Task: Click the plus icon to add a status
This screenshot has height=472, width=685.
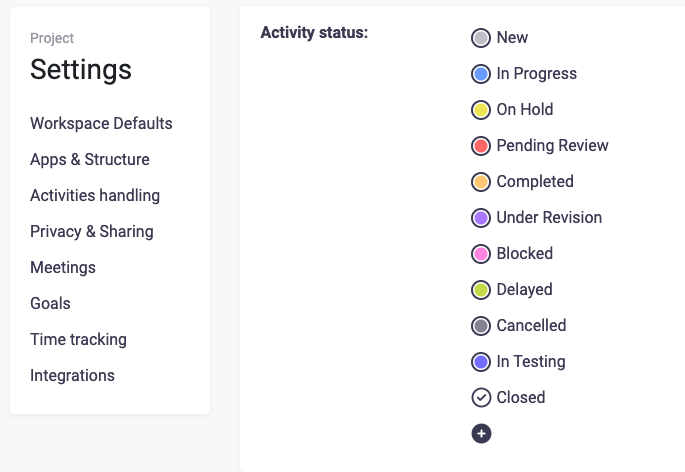Action: 481,434
